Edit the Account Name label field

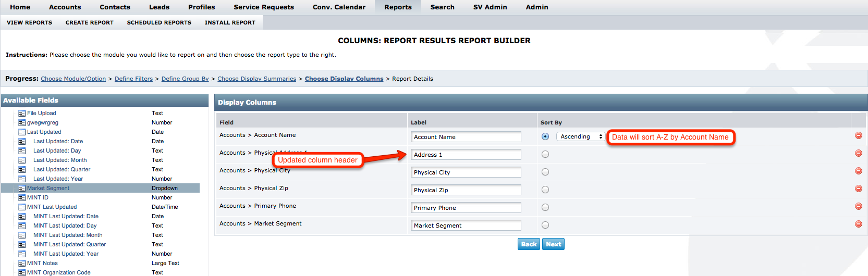[466, 137]
